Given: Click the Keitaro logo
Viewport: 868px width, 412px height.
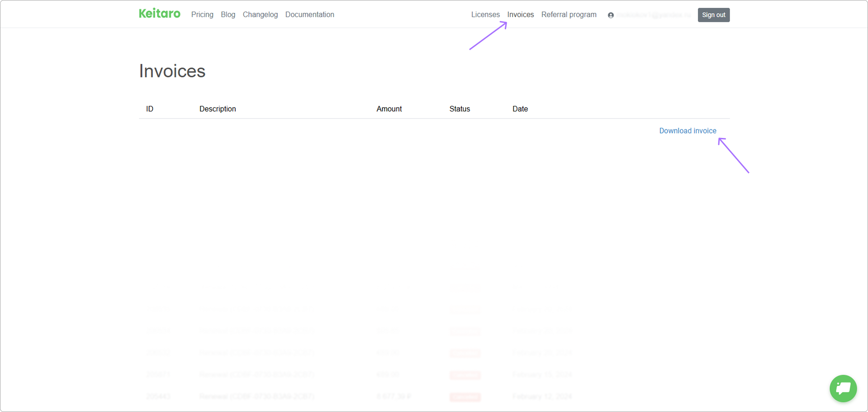Looking at the screenshot, I should (159, 14).
